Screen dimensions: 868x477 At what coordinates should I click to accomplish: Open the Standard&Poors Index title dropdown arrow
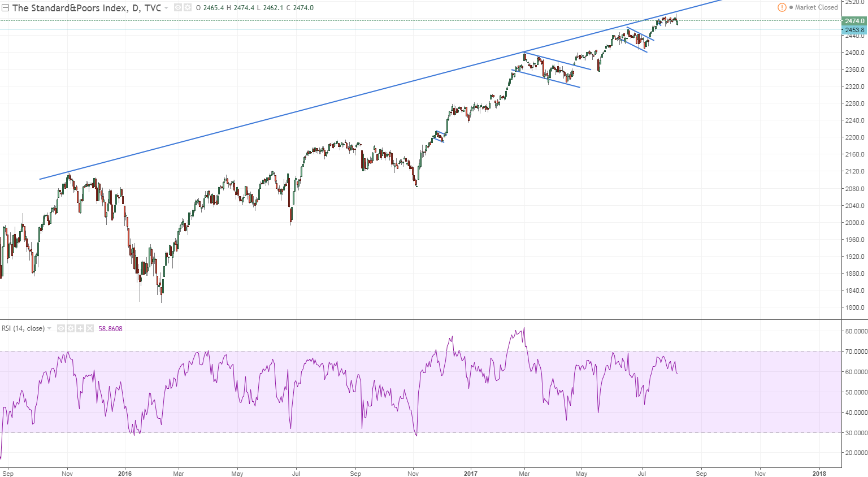pyautogui.click(x=166, y=8)
